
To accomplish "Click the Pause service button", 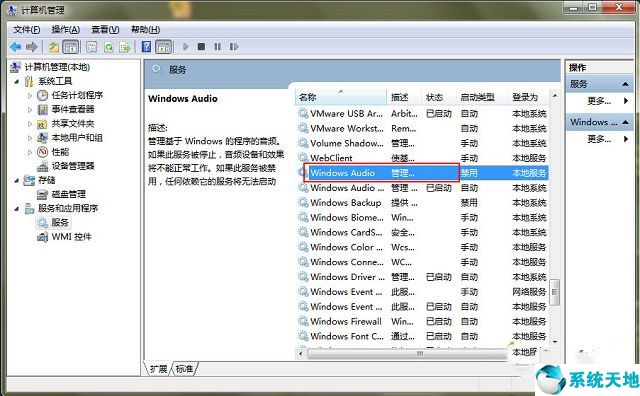I will (217, 47).
